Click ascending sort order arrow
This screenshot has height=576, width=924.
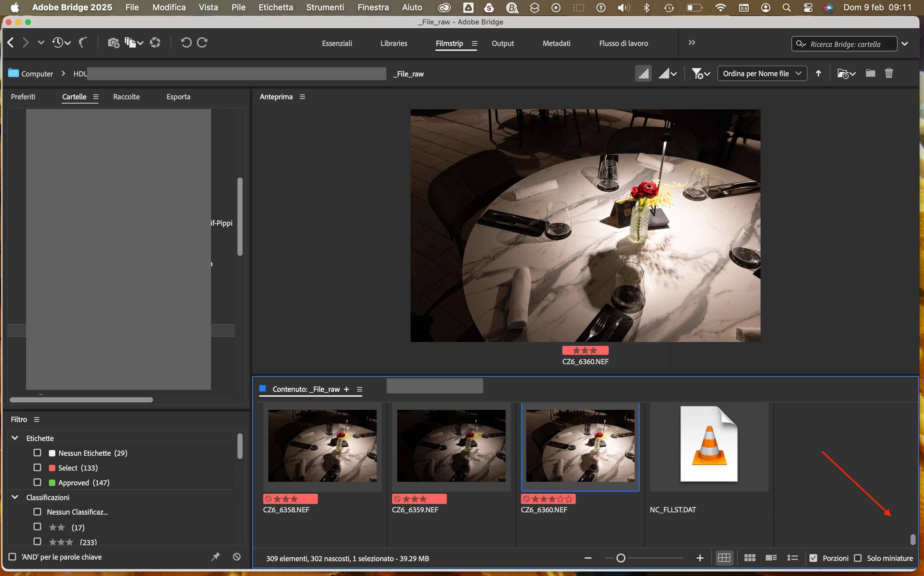818,73
